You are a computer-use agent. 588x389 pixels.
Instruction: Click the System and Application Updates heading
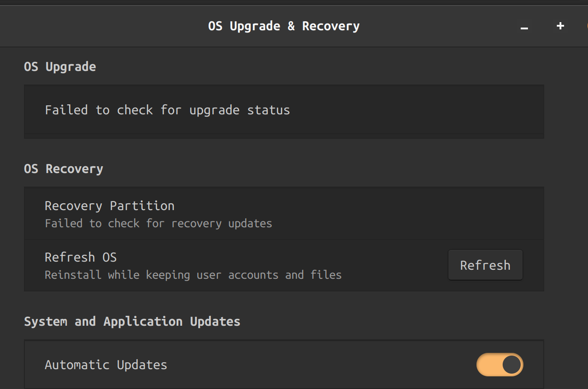[x=132, y=321]
